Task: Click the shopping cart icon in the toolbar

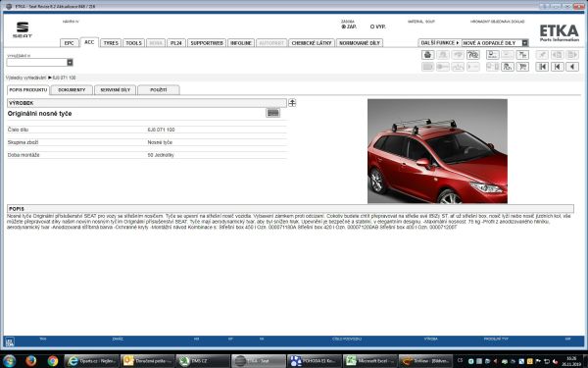Action: [522, 67]
